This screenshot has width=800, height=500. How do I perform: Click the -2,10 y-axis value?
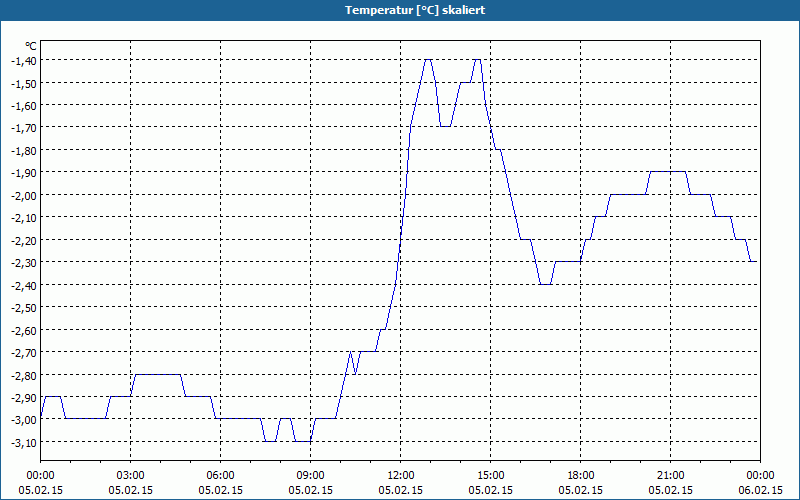tap(24, 217)
